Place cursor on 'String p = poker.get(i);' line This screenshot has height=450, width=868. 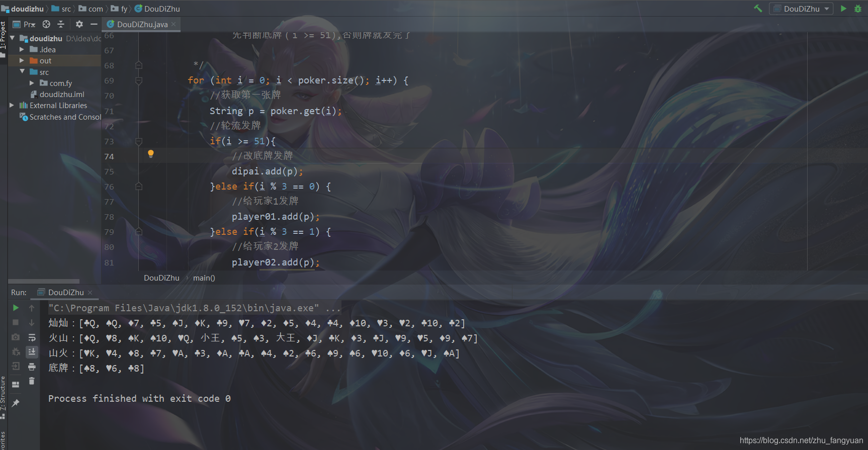pos(276,111)
